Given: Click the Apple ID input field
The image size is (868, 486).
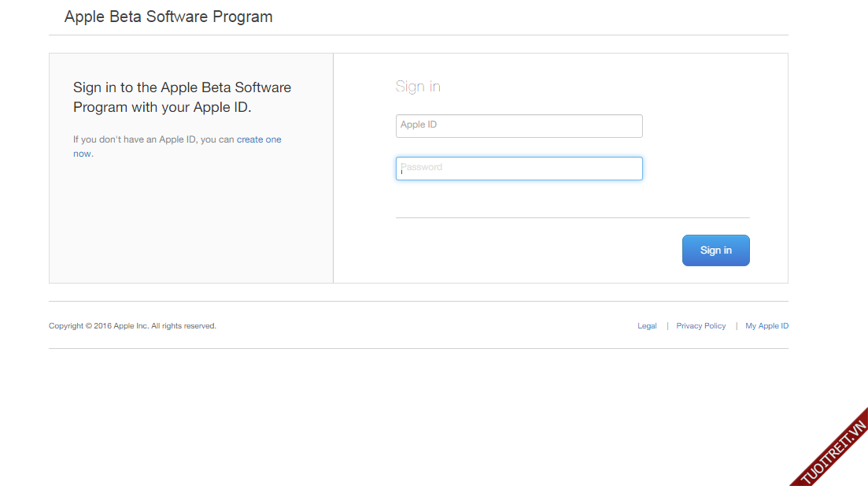Looking at the screenshot, I should (519, 126).
